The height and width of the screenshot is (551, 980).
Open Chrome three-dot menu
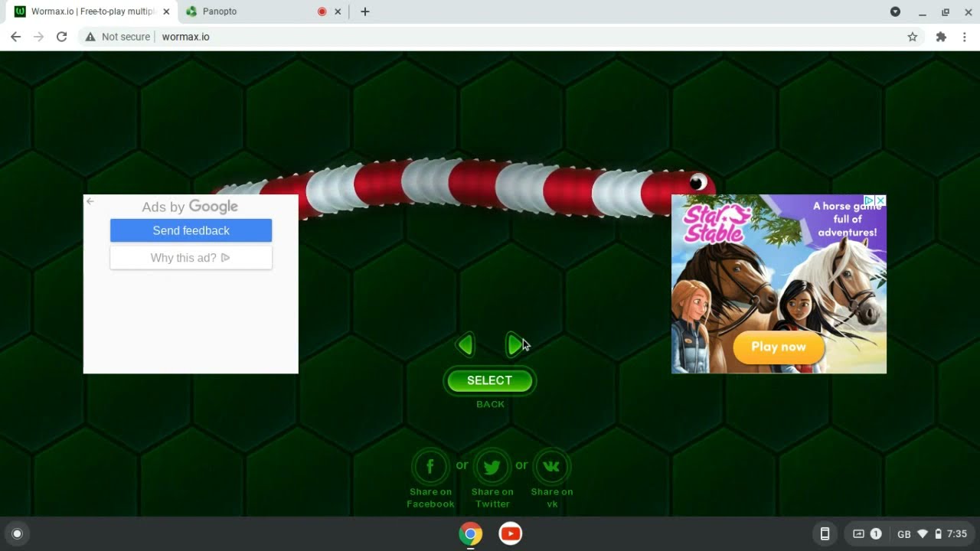pyautogui.click(x=965, y=37)
